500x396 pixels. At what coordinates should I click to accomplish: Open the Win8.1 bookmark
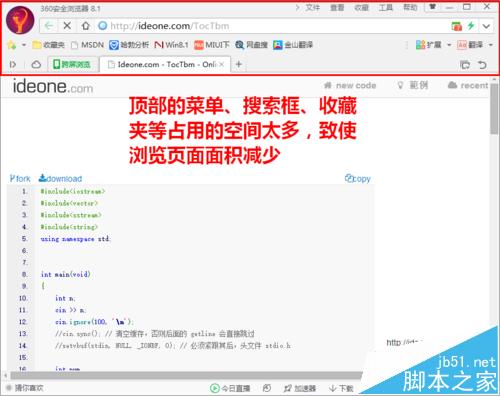point(171,45)
